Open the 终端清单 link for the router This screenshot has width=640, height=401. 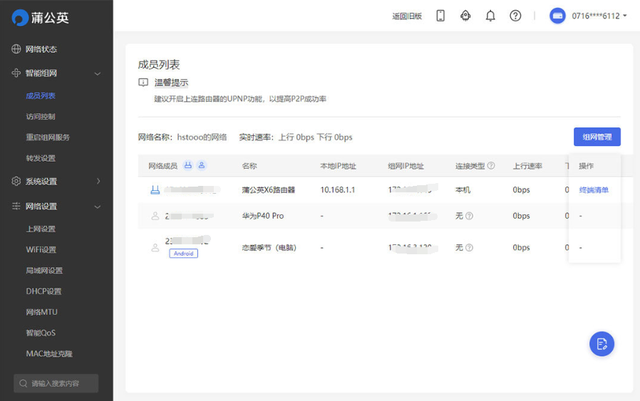click(594, 189)
